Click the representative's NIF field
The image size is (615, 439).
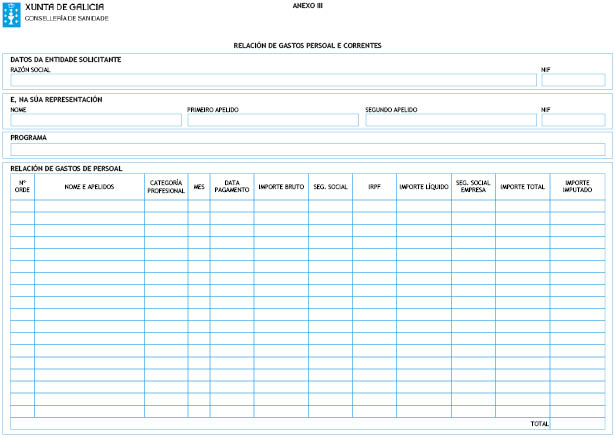pyautogui.click(x=572, y=120)
